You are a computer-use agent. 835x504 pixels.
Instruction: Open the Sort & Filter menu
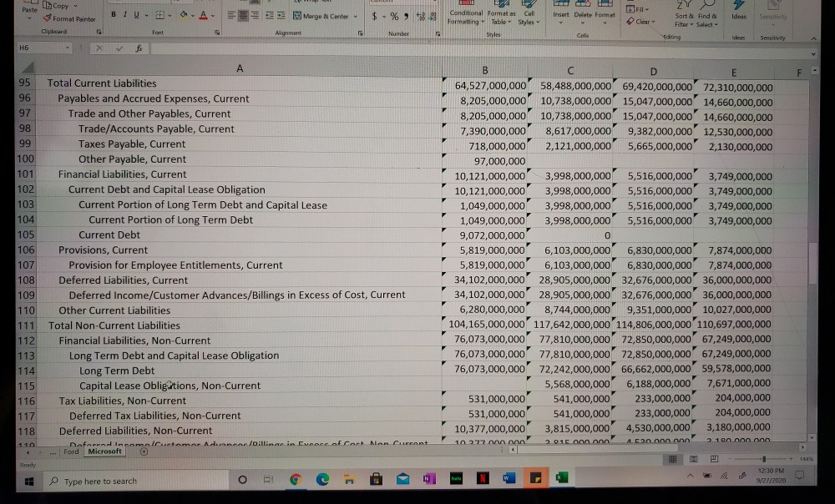684,15
